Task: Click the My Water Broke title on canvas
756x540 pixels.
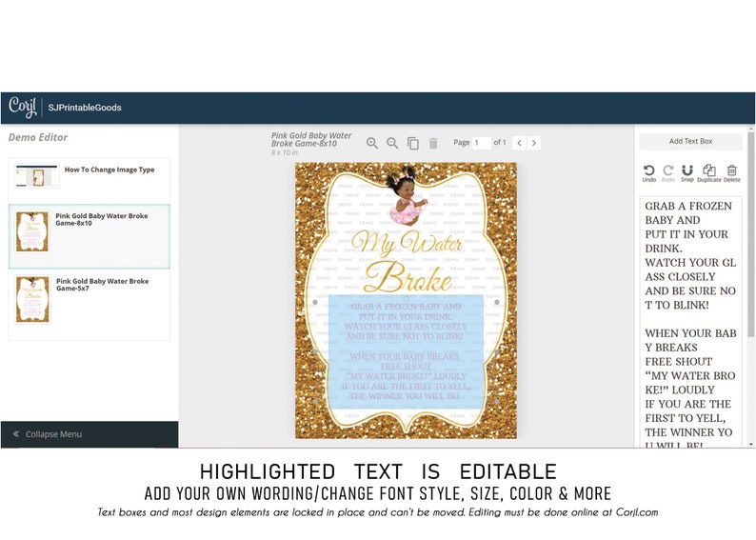Action: [408, 261]
